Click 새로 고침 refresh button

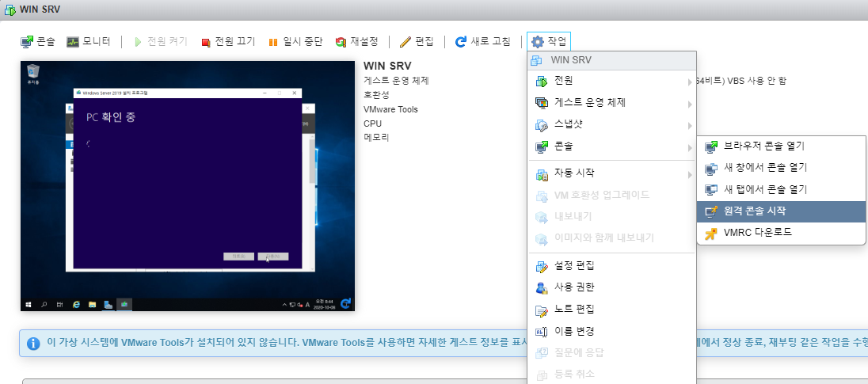pyautogui.click(x=483, y=41)
